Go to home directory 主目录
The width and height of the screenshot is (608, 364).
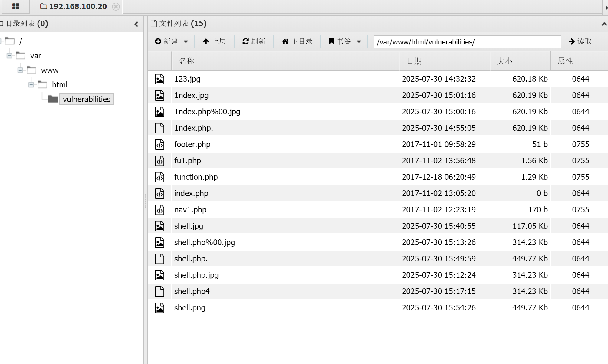coord(297,41)
